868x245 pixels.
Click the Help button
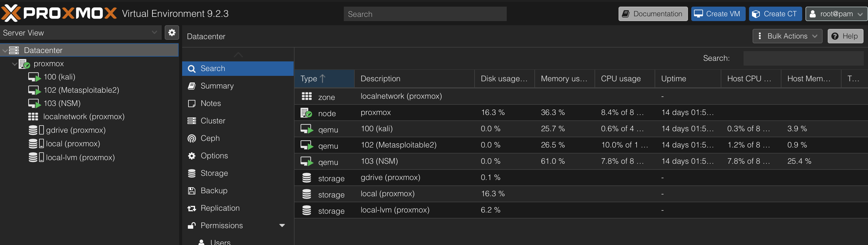tap(845, 36)
